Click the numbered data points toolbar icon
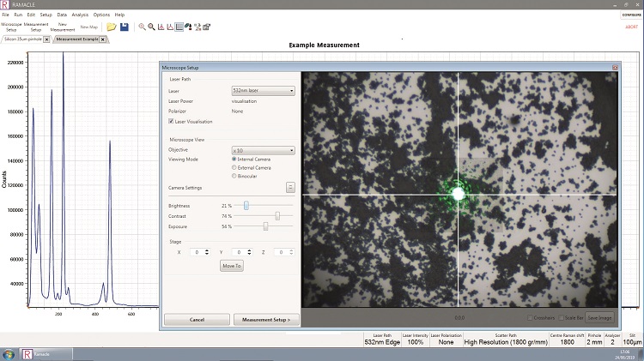Screen dimensions: 644x361 [197, 27]
